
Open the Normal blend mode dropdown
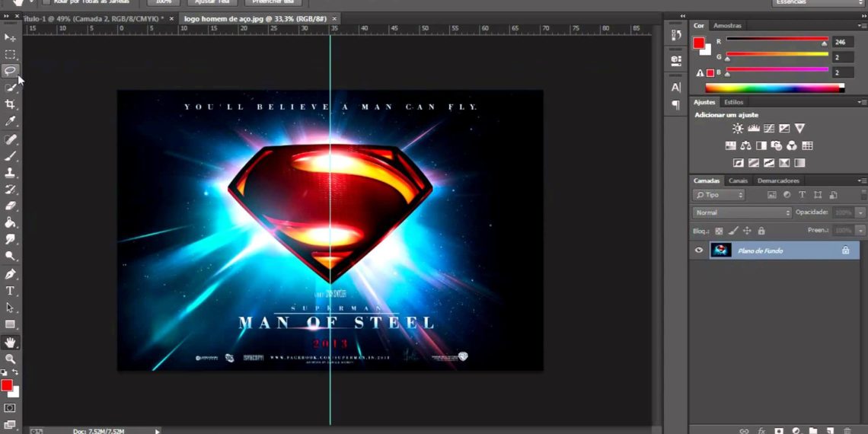click(x=742, y=212)
